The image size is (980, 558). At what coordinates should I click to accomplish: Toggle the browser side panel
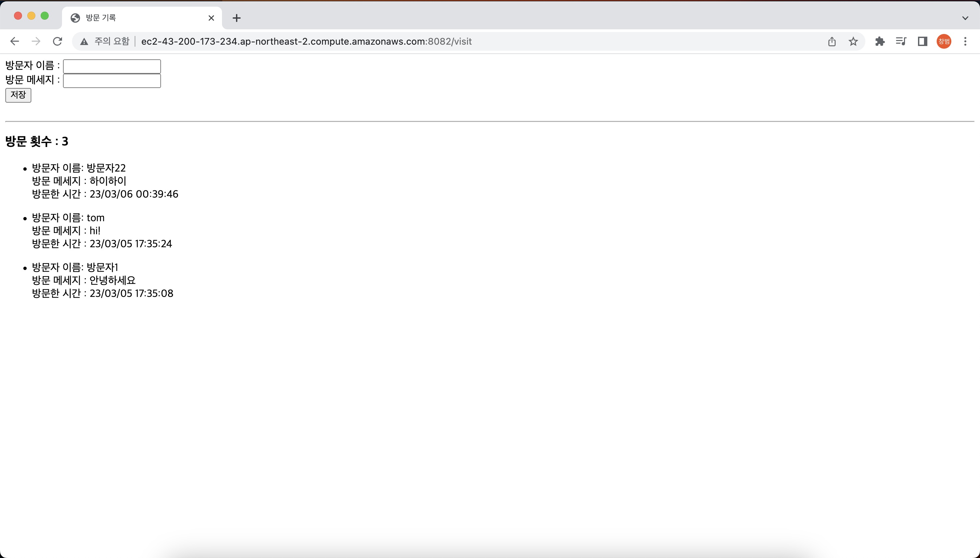(x=923, y=41)
